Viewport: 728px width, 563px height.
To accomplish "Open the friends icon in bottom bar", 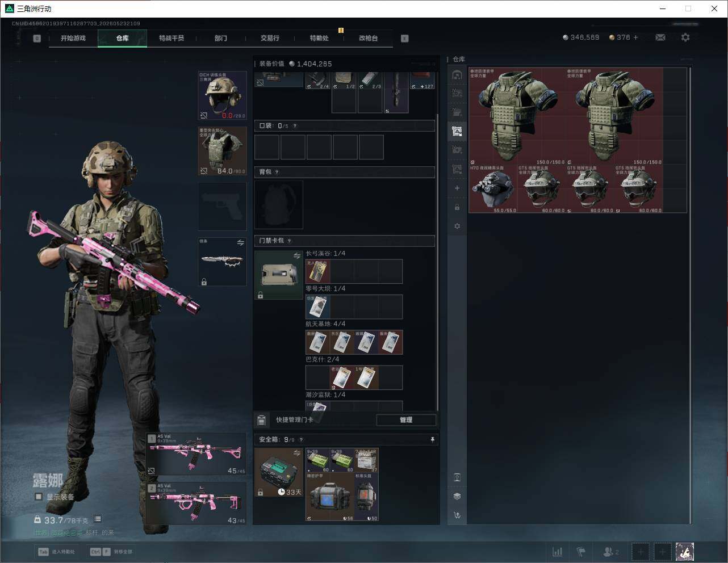I will [610, 552].
